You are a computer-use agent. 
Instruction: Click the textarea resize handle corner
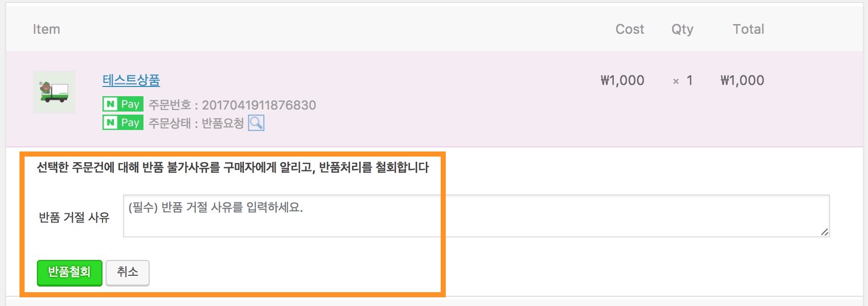point(824,232)
